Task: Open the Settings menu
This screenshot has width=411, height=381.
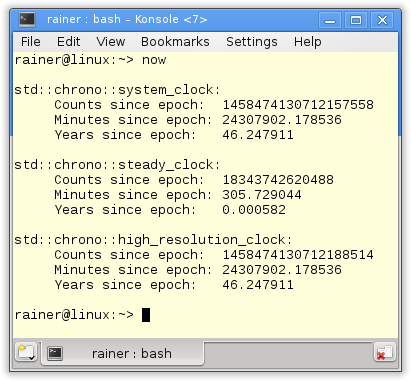Action: click(x=252, y=42)
